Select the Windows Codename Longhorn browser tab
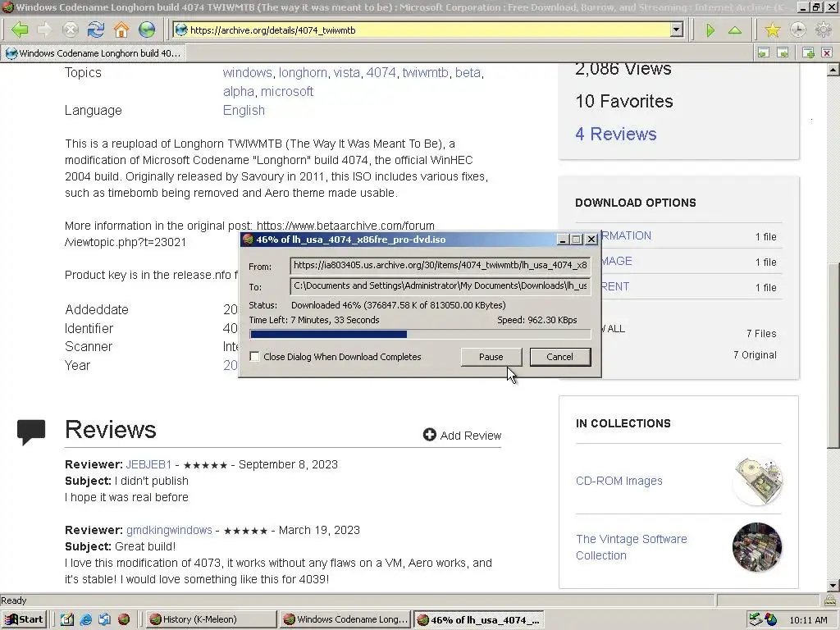The height and width of the screenshot is (630, 840). click(x=94, y=53)
